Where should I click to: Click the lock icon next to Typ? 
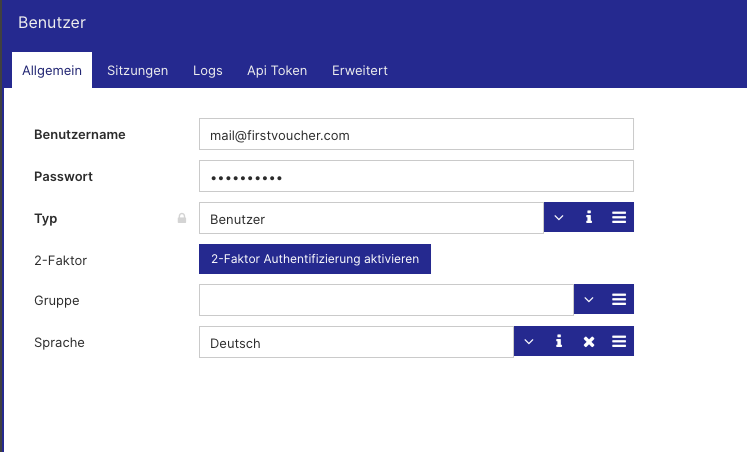182,218
